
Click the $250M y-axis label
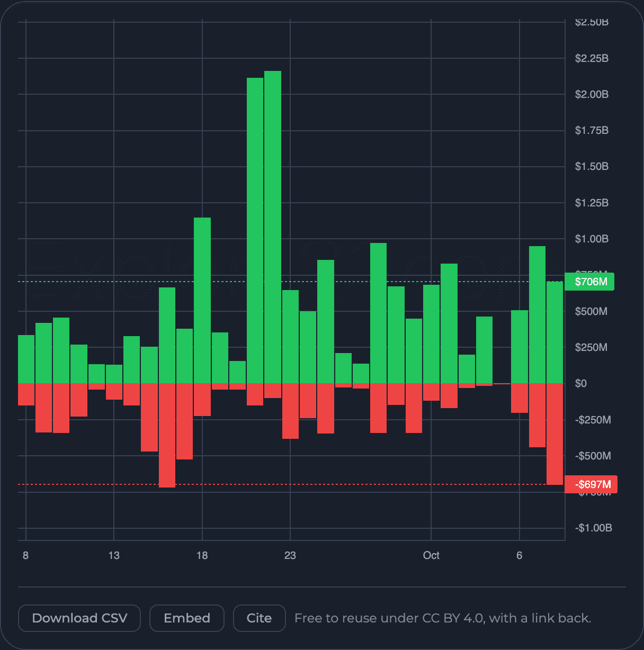pyautogui.click(x=591, y=347)
